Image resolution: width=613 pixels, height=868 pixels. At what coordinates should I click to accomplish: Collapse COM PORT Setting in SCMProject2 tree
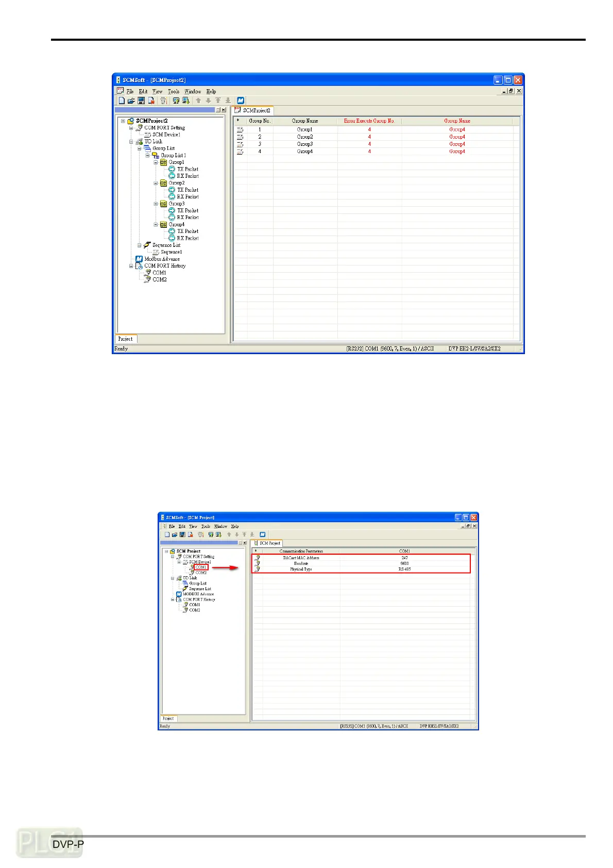[131, 128]
